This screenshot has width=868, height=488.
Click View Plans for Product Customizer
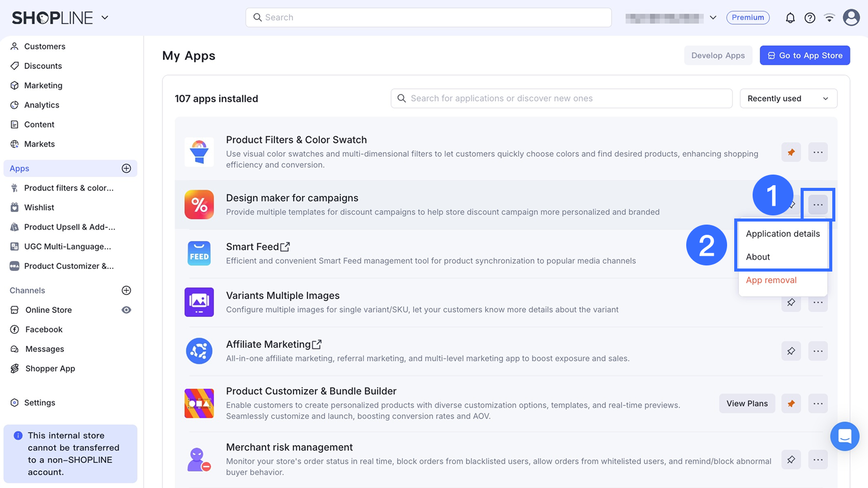pos(747,403)
